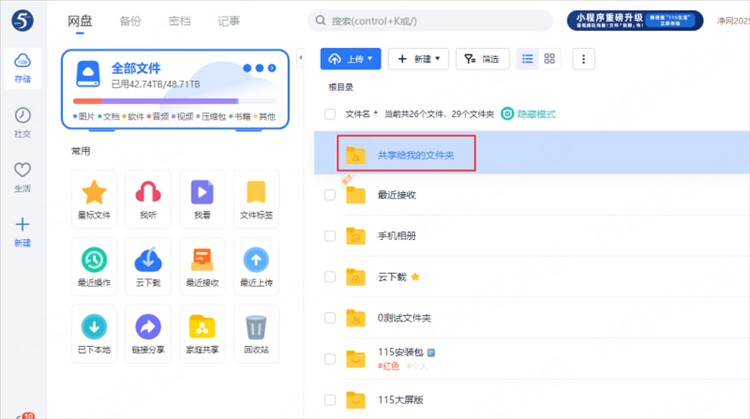Check the box for 115安装包 folder

tap(330, 359)
